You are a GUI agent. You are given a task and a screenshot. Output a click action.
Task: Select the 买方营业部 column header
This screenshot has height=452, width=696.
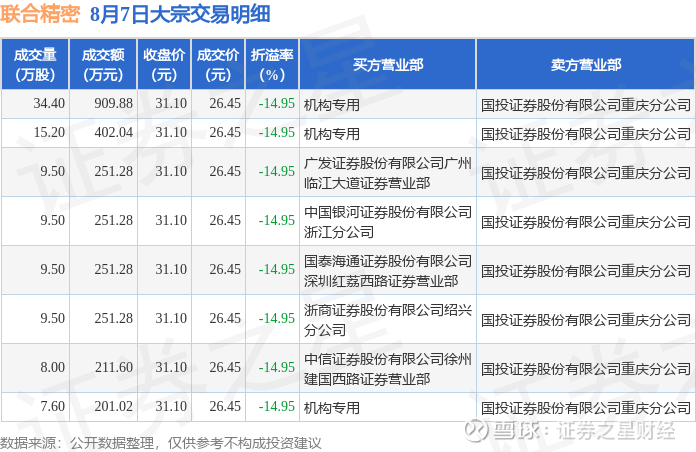coord(388,64)
